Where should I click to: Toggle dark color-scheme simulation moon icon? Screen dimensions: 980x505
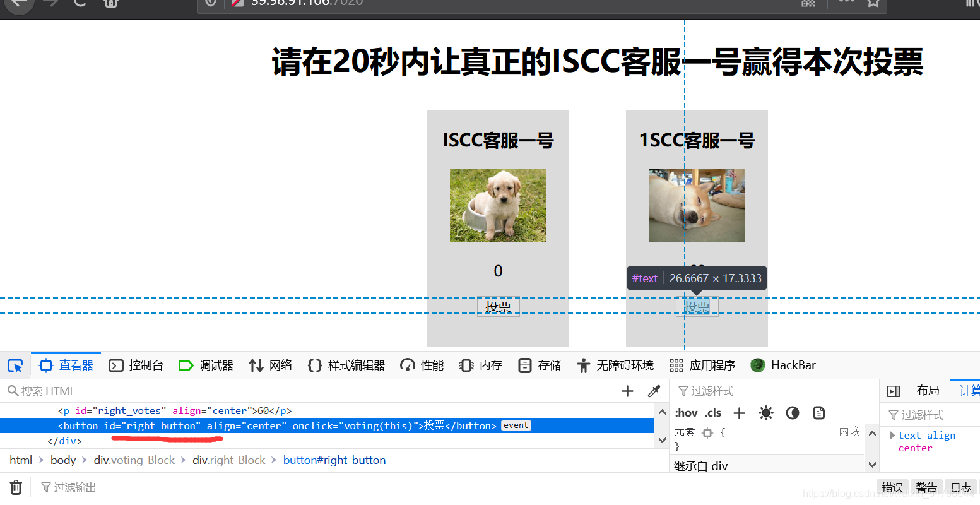[x=792, y=412]
